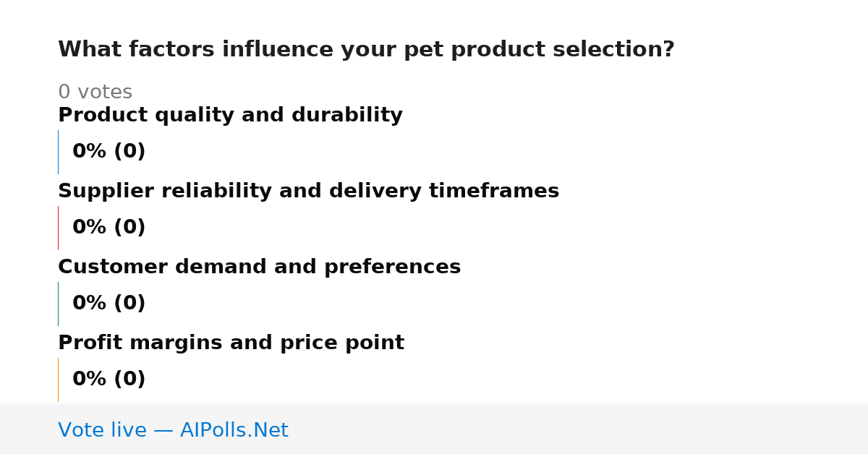Select 'Profit margins and price point' option
This screenshot has height=454, width=868.
231,343
